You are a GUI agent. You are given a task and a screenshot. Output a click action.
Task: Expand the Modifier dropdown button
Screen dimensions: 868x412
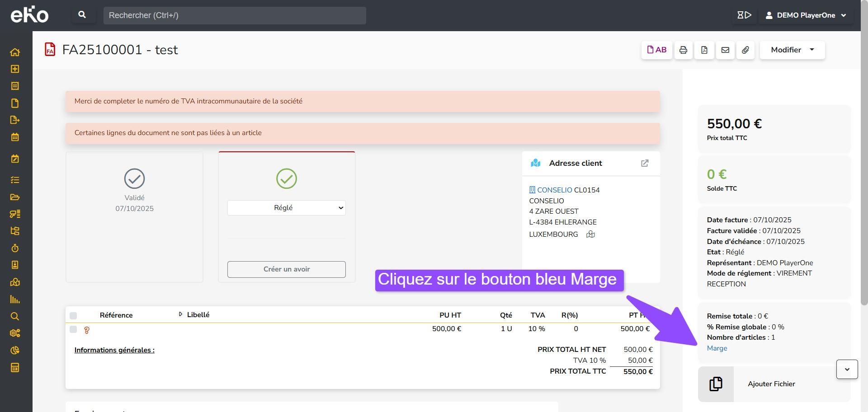coord(792,50)
